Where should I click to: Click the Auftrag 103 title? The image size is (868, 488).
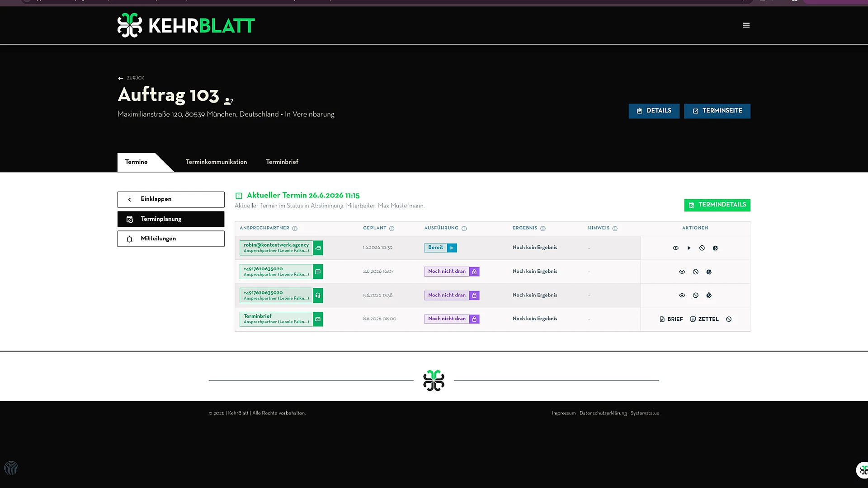pos(168,95)
